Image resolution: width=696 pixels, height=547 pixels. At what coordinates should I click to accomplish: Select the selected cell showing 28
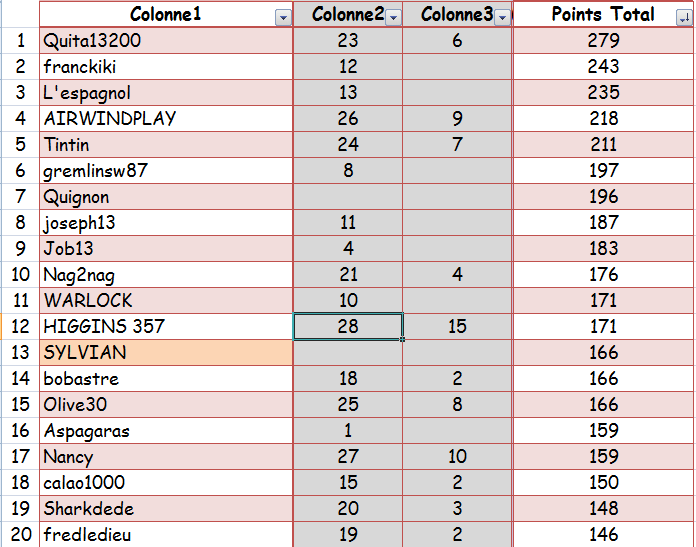(x=348, y=327)
